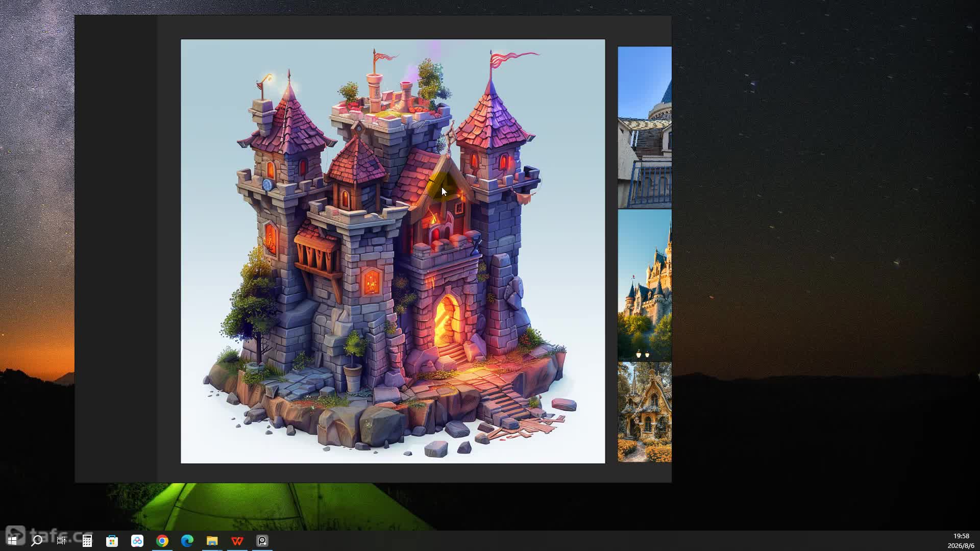
Task: Select the golden cottage with flowers thumbnail
Action: [645, 412]
